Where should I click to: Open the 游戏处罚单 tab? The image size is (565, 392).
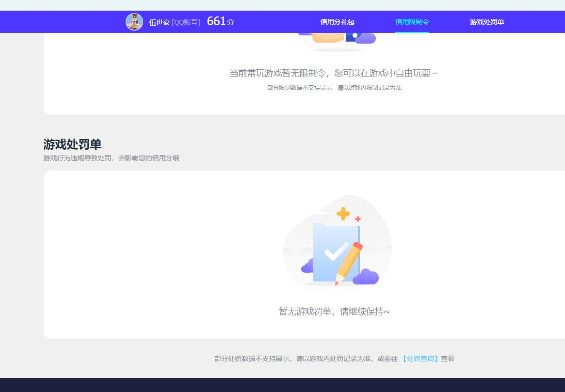[x=486, y=22]
